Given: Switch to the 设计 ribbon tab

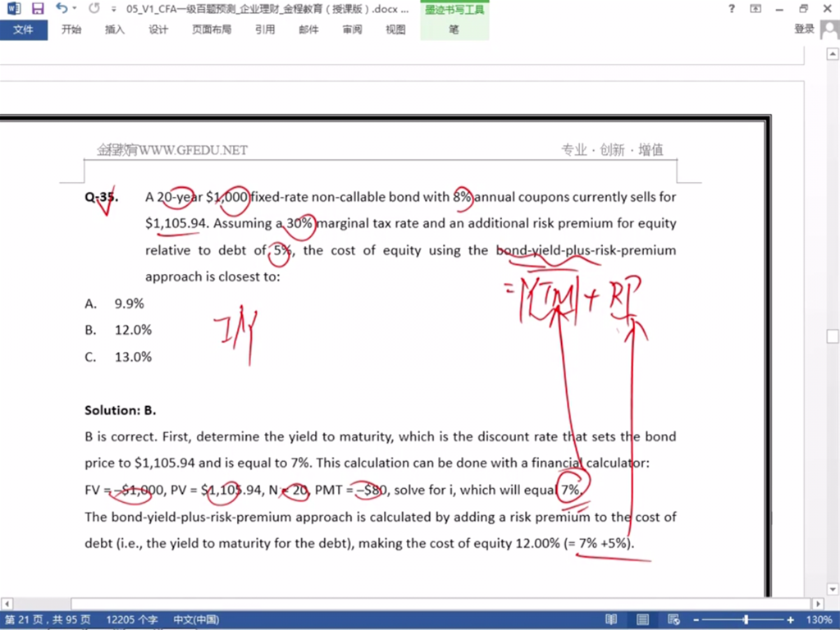Looking at the screenshot, I should click(158, 30).
